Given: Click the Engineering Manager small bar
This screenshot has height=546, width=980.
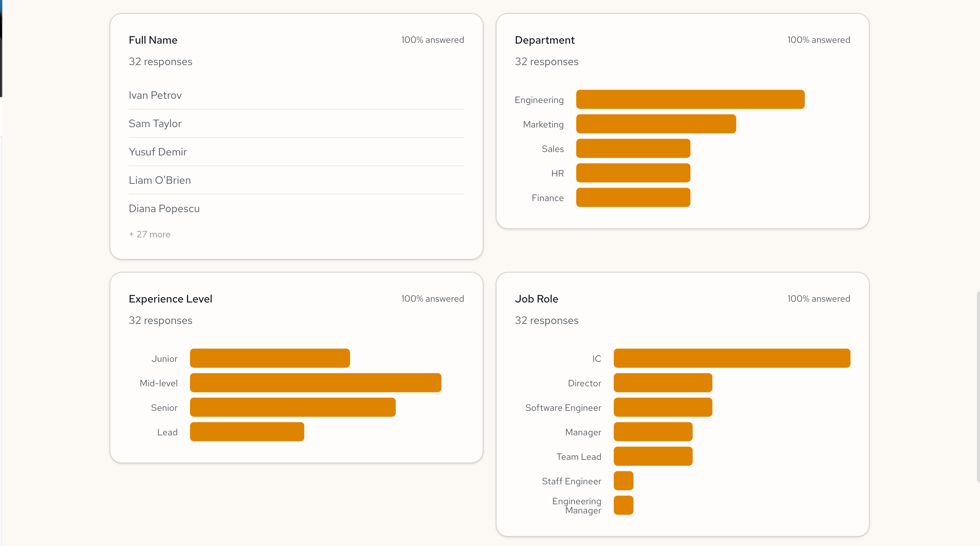Looking at the screenshot, I should [x=623, y=505].
